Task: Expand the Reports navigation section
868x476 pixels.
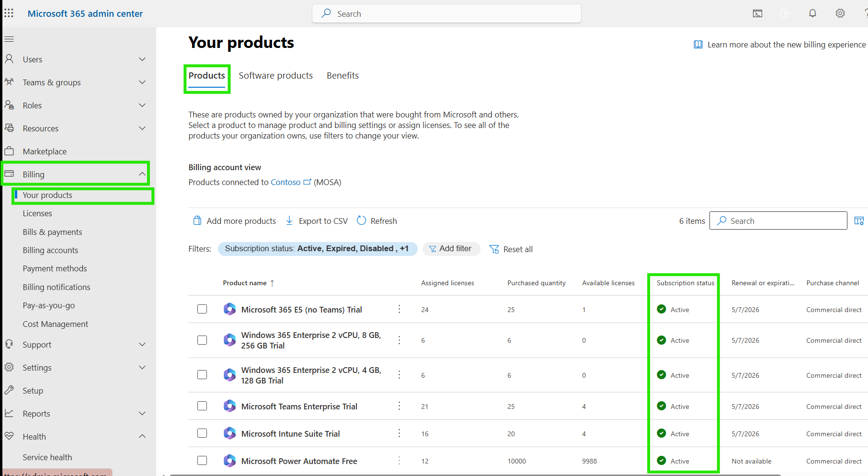Action: click(x=142, y=413)
